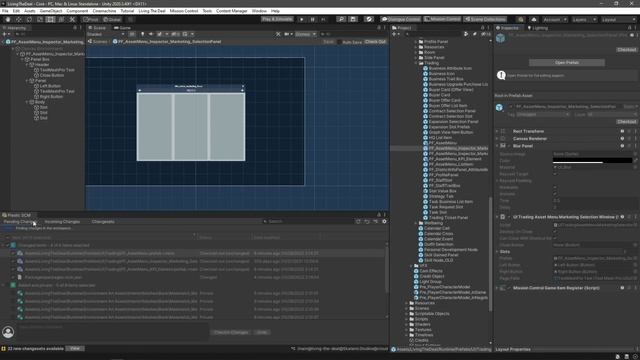
Task: Select the Hand tool in toolbar
Action: coord(8,19)
